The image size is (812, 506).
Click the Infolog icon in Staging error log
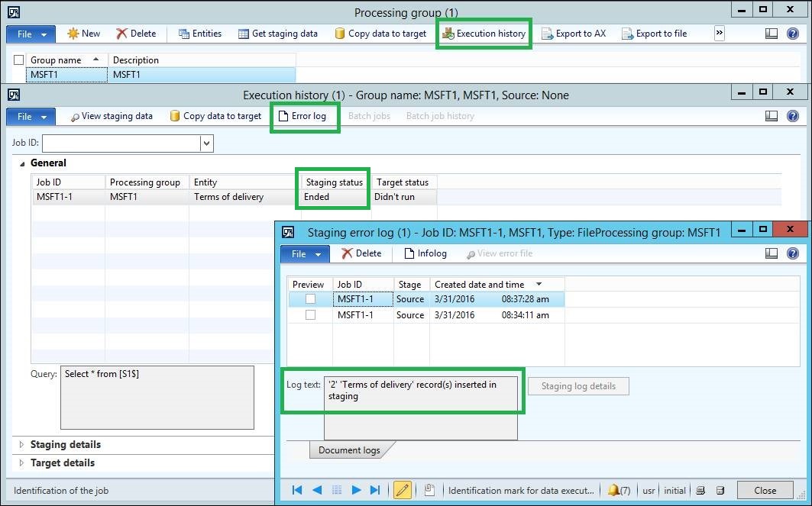tap(425, 253)
